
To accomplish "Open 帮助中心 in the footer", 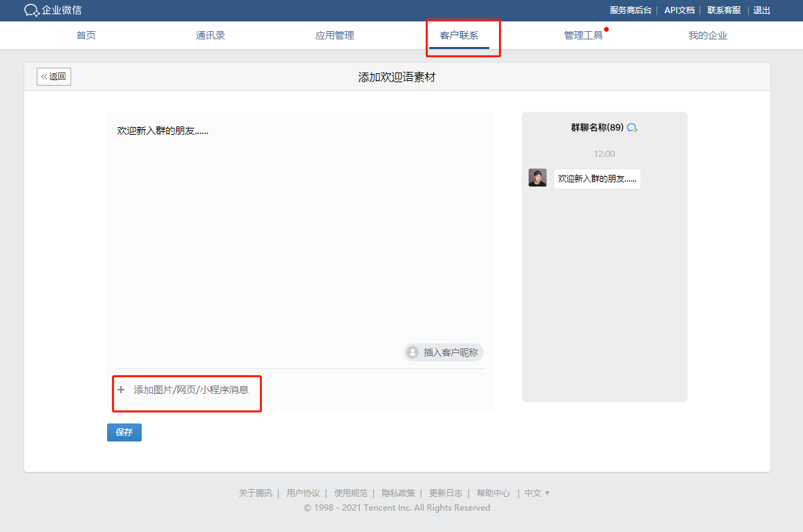I will point(493,493).
